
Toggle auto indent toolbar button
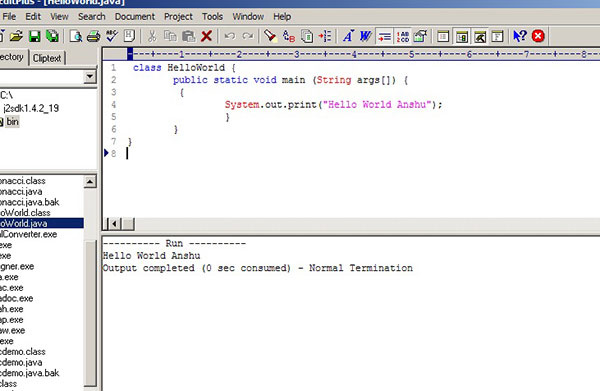[384, 36]
